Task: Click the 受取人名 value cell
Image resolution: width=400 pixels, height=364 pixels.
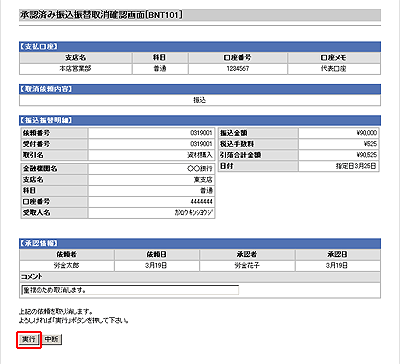Action: 151,213
